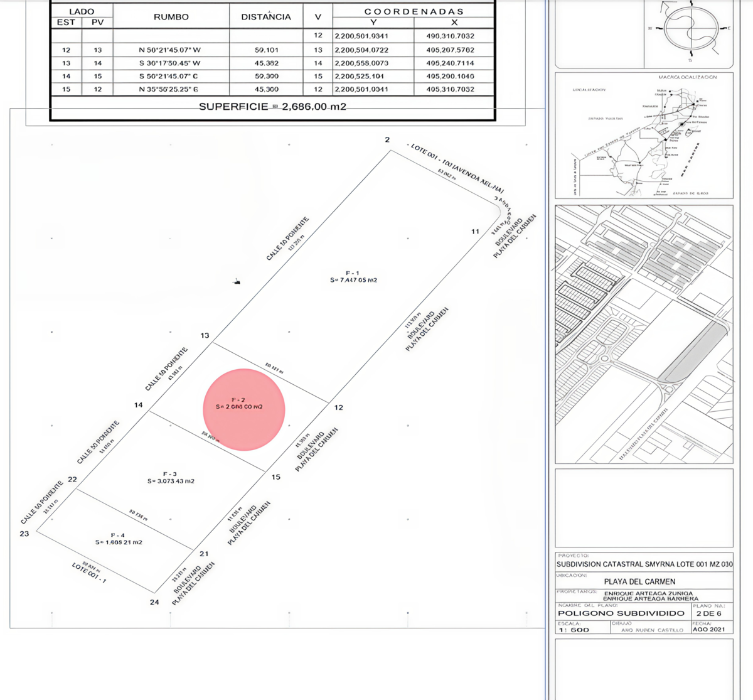Click the small black marker left of F-1
Screen dimensions: 753x700
click(x=237, y=283)
